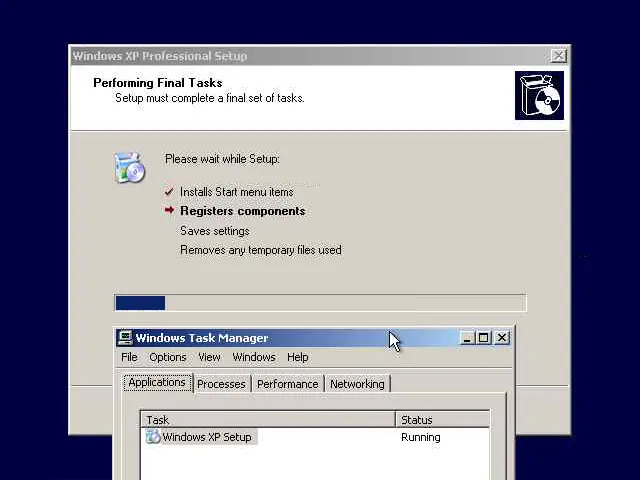Click the red checkmark next to Installs Start menu items

(x=169, y=191)
